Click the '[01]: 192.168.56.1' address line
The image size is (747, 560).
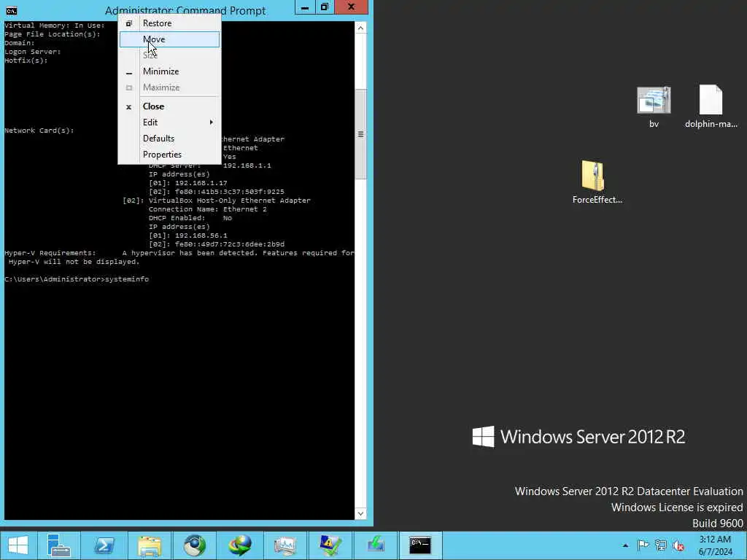click(187, 236)
